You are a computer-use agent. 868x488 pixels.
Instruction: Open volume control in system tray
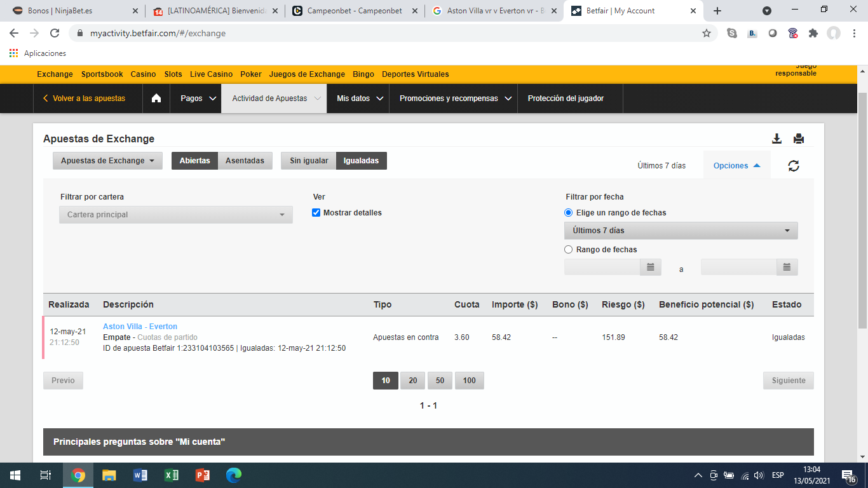click(758, 475)
